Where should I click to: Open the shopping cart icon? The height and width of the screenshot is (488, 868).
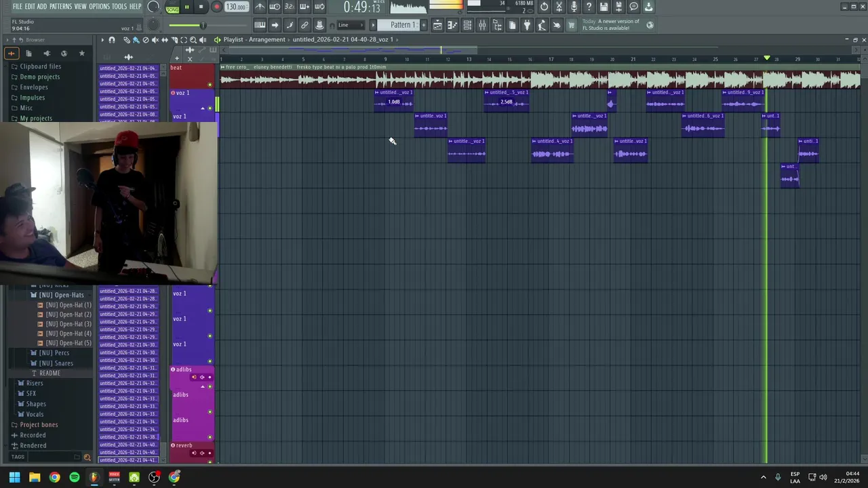click(571, 25)
